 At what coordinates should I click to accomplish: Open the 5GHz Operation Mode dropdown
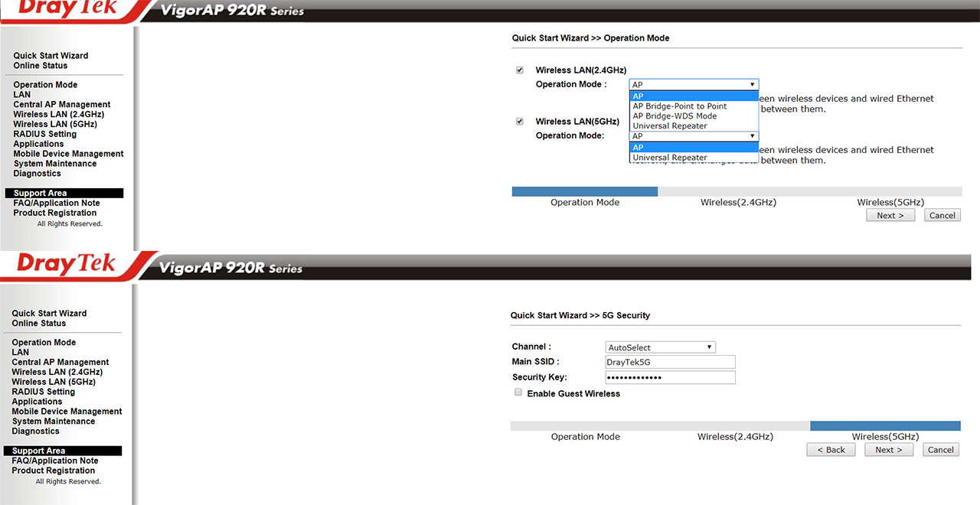coord(694,136)
